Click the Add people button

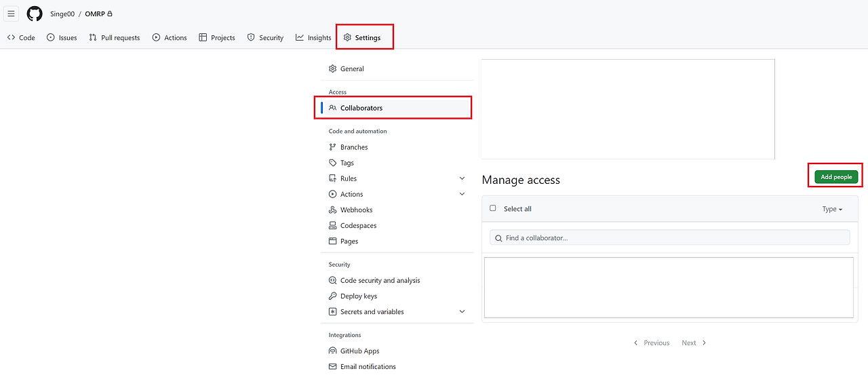pos(836,177)
